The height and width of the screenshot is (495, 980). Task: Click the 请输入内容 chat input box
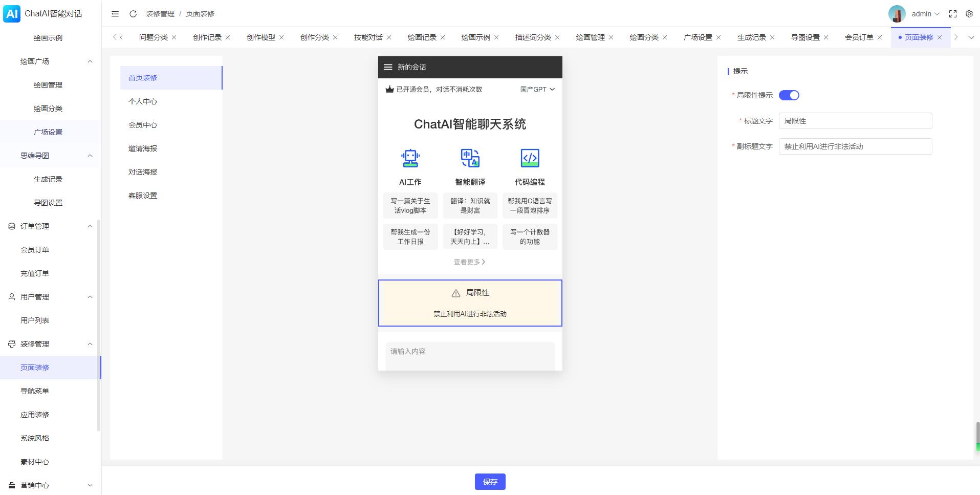pyautogui.click(x=470, y=356)
